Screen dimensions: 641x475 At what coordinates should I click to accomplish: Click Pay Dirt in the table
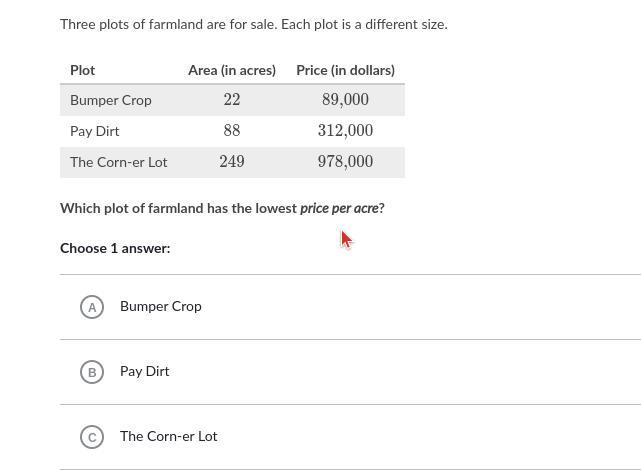[95, 131]
